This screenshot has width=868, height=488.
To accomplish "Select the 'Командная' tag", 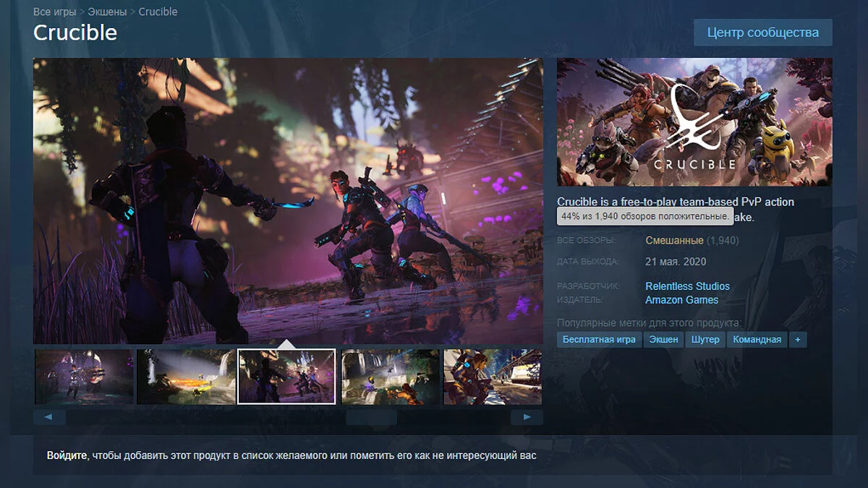I will point(757,339).
